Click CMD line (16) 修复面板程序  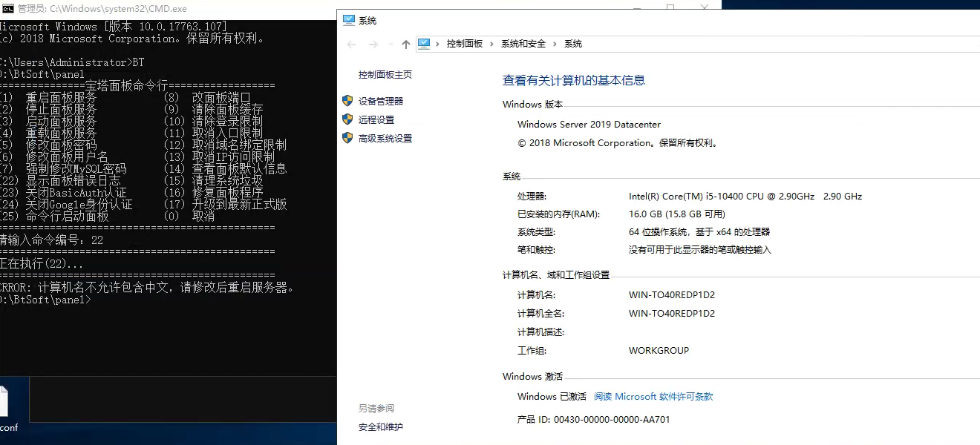click(x=213, y=192)
